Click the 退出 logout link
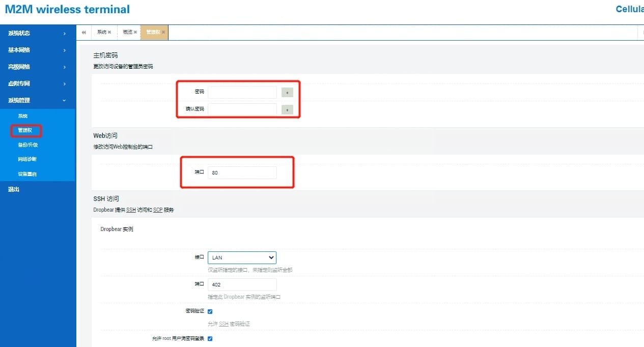This screenshot has height=347, width=644. coord(14,189)
